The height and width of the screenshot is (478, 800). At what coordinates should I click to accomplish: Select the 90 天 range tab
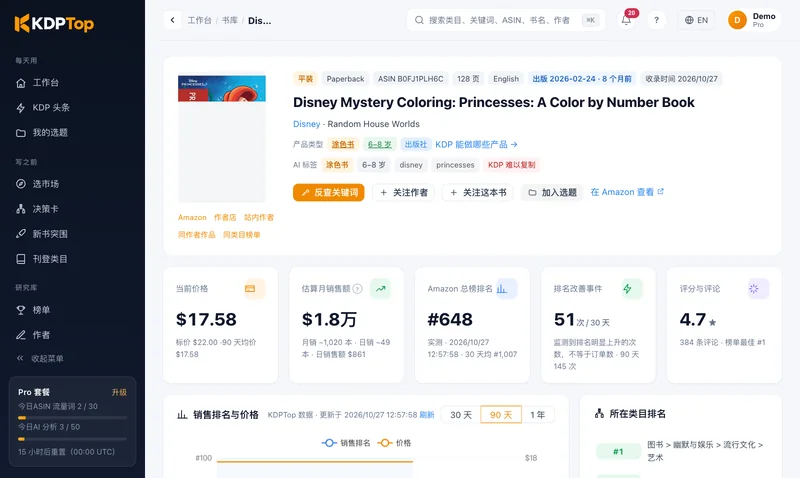501,415
